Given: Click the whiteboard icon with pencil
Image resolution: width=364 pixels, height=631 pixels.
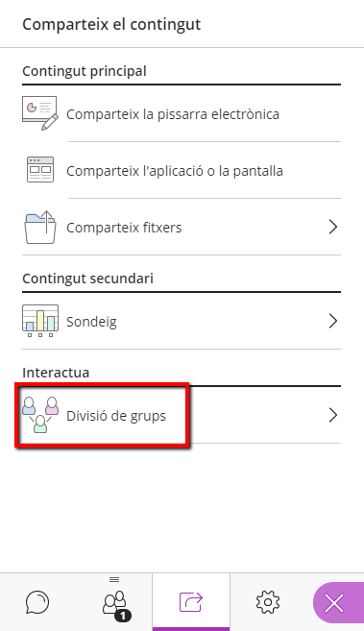Looking at the screenshot, I should 39,113.
